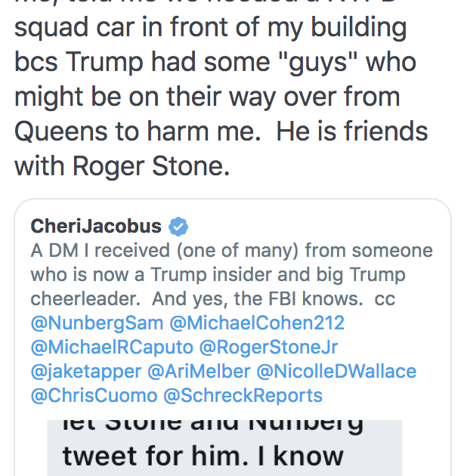Click the quoted tweet text about the DM
The image size is (464, 476).
click(x=232, y=323)
